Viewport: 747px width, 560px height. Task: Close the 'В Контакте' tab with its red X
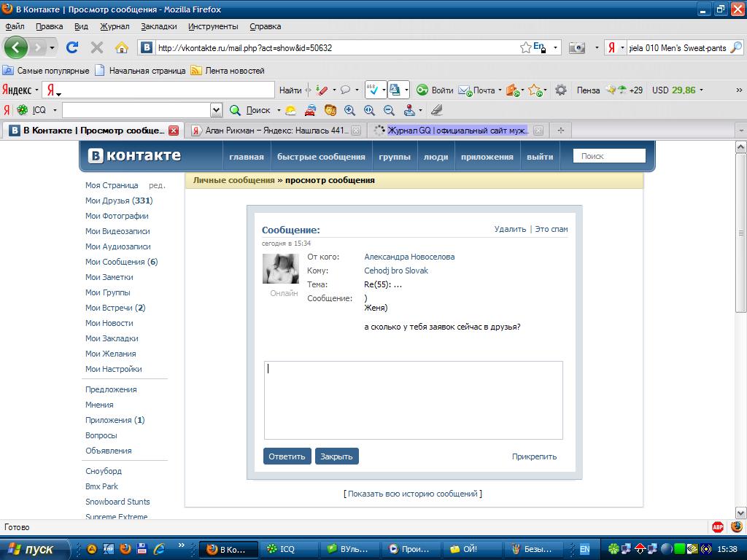pos(174,131)
